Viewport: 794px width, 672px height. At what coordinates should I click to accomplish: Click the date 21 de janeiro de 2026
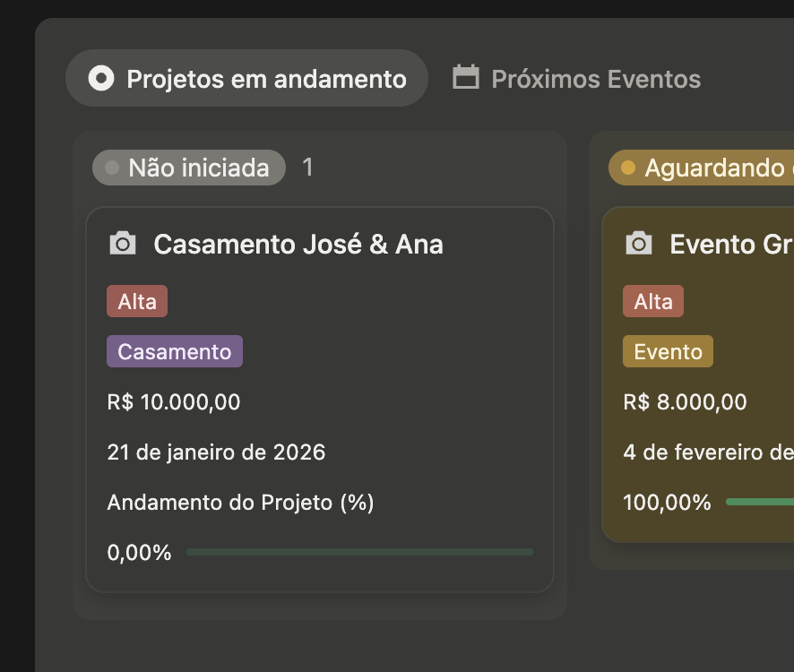coord(216,452)
